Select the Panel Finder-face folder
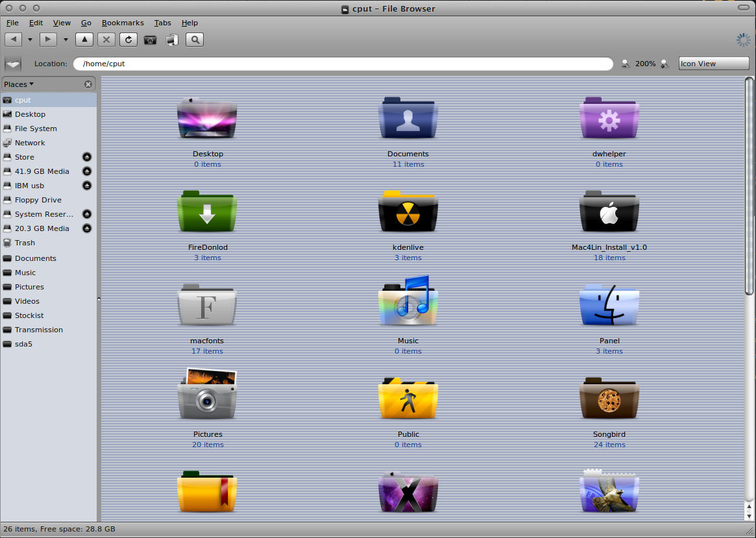This screenshot has height=538, width=756. 609,304
